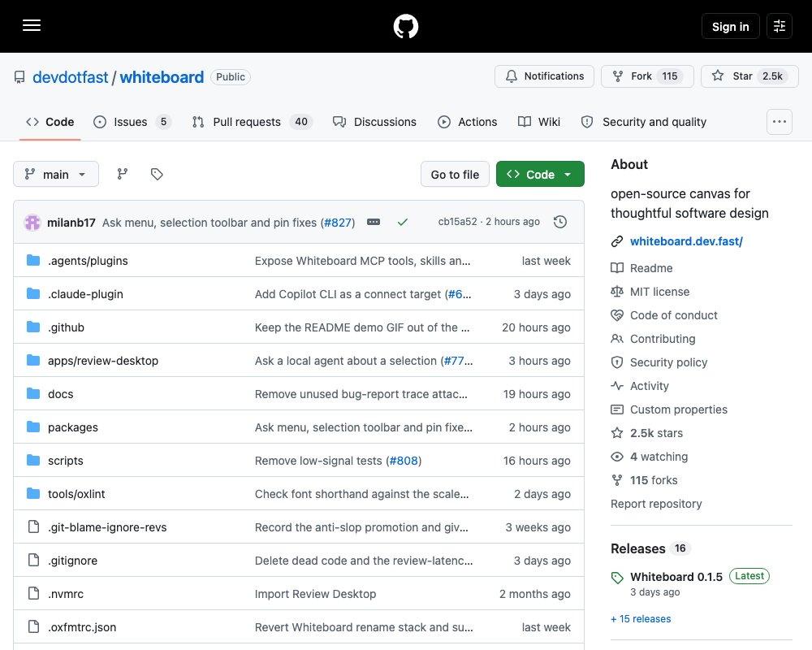Show more repository tabs with ellipsis
Viewport: 812px width, 650px height.
click(780, 122)
